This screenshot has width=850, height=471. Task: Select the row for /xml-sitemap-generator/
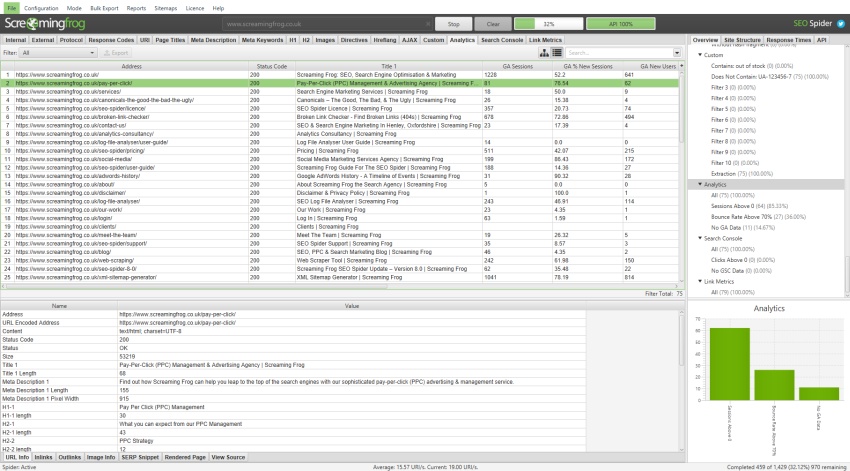coord(340,278)
